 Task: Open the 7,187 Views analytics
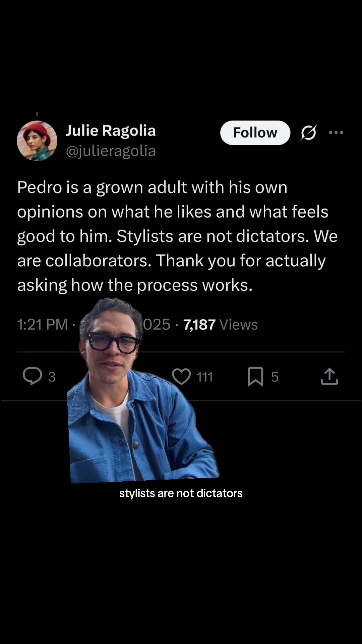click(x=220, y=325)
